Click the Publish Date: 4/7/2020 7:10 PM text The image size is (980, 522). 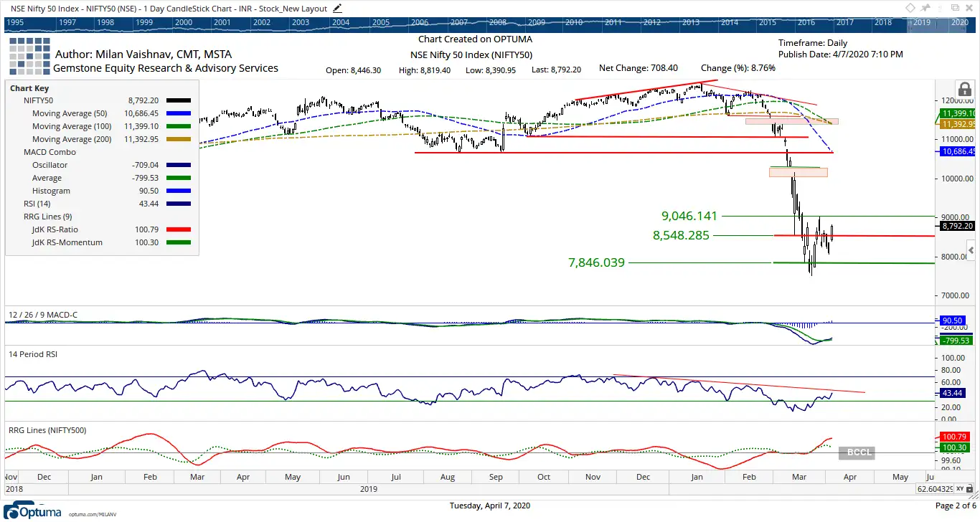click(x=841, y=54)
